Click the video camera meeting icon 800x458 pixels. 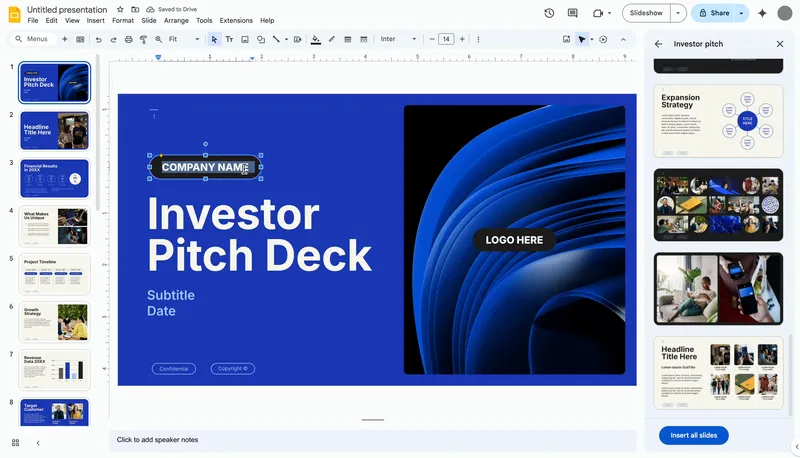point(598,13)
